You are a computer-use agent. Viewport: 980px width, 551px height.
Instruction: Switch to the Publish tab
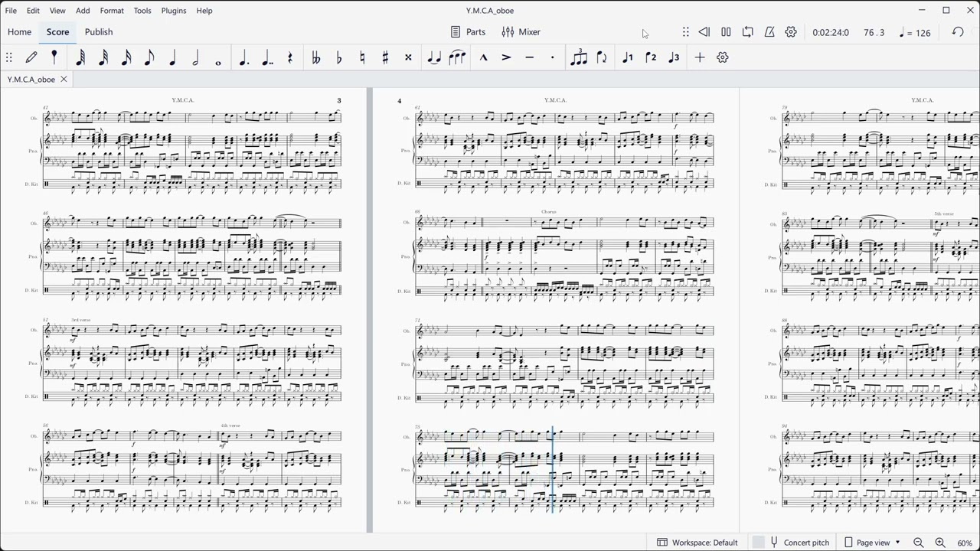(x=99, y=32)
